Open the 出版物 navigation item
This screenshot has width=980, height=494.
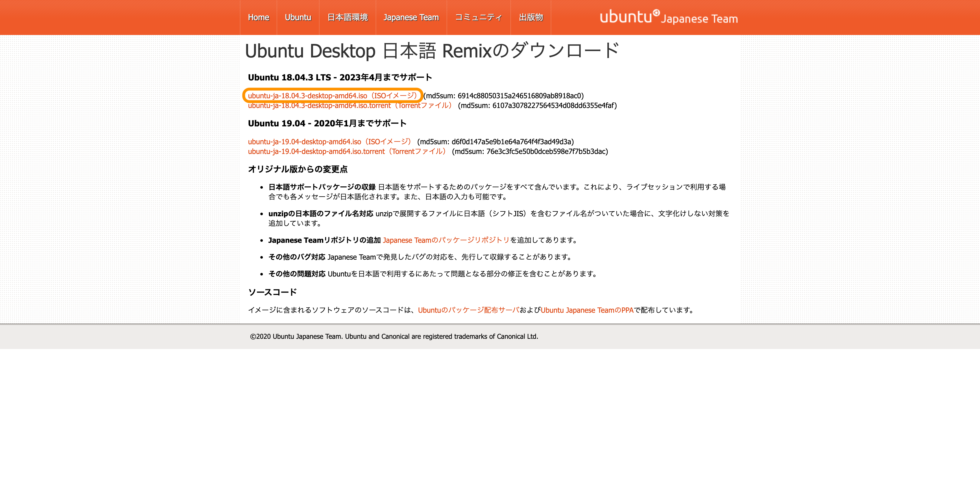pos(531,18)
